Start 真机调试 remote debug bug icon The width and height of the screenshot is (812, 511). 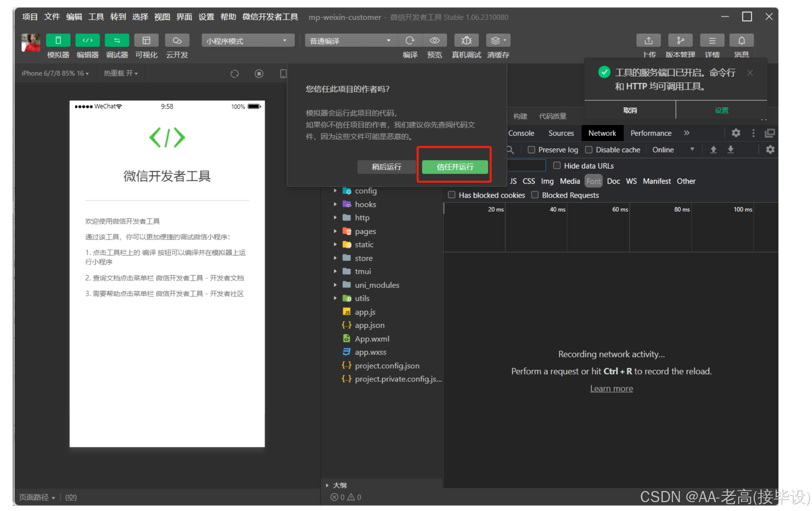(x=466, y=40)
